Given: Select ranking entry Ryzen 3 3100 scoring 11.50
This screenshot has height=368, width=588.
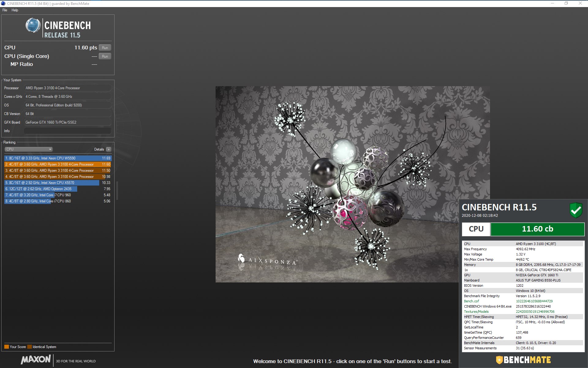Looking at the screenshot, I should click(x=58, y=171).
